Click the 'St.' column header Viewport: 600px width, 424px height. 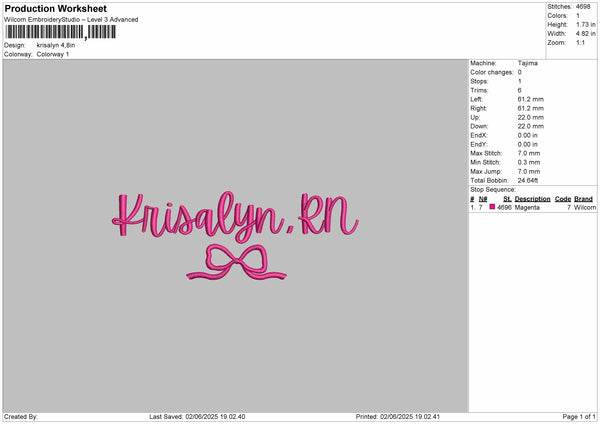pos(507,199)
